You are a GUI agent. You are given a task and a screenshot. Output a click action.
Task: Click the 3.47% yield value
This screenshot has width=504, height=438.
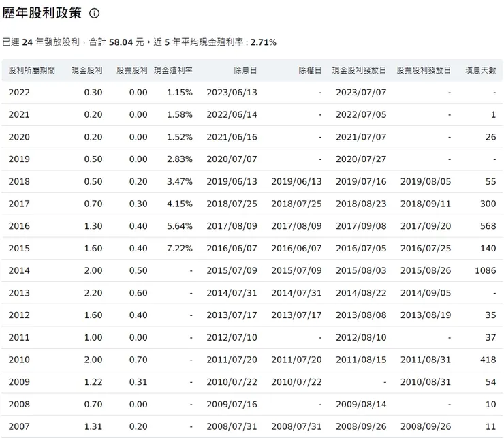(x=180, y=182)
